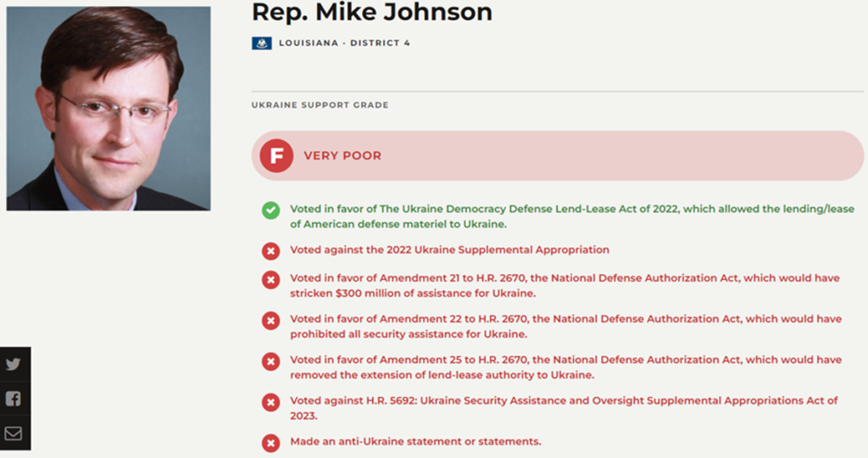Click red X beside H.R. 5692 vote

(270, 402)
